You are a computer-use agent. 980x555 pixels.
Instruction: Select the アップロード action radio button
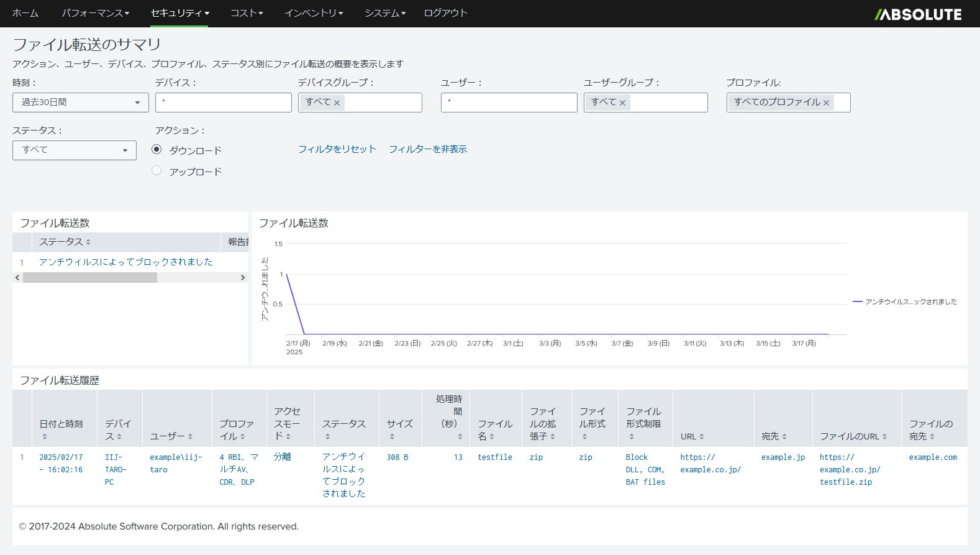(x=157, y=170)
